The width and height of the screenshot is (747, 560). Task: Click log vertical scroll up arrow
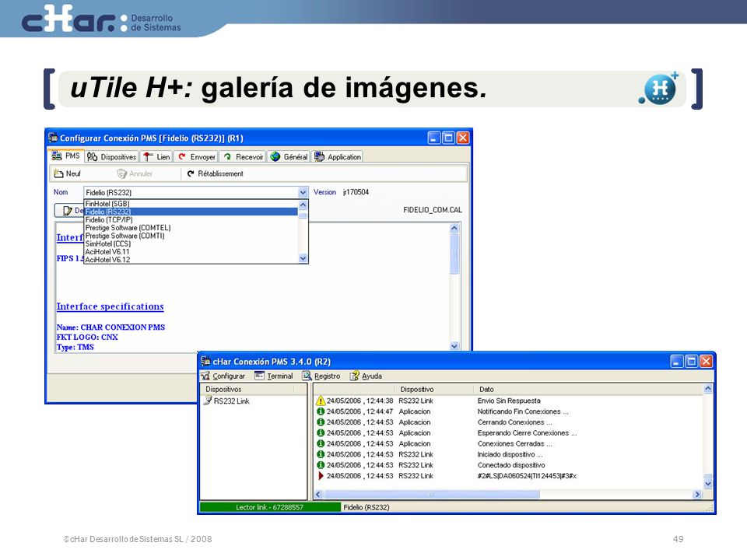coord(708,389)
